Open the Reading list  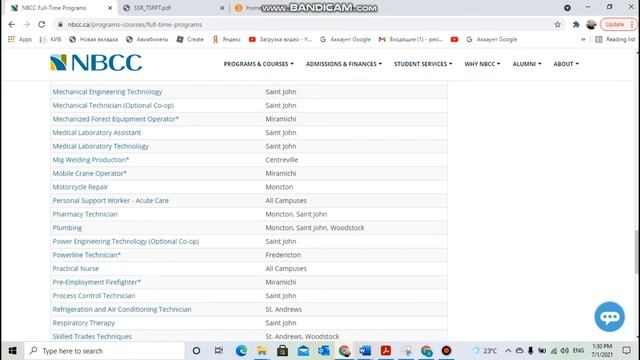616,39
